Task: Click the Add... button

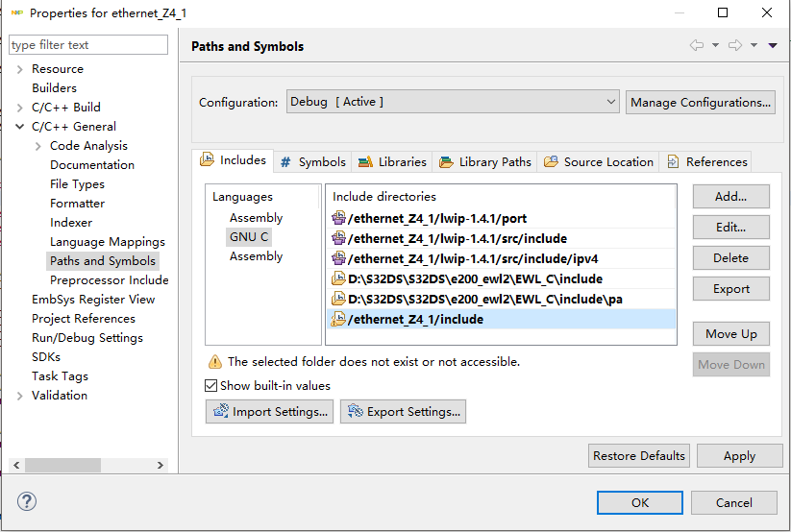Action: click(730, 197)
